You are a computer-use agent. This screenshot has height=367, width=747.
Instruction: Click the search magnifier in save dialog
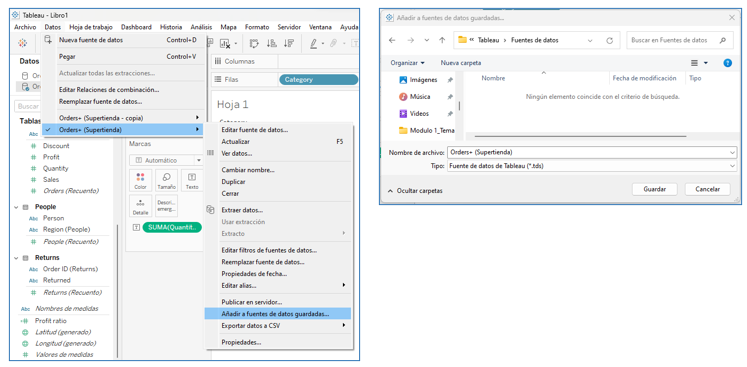(x=723, y=40)
